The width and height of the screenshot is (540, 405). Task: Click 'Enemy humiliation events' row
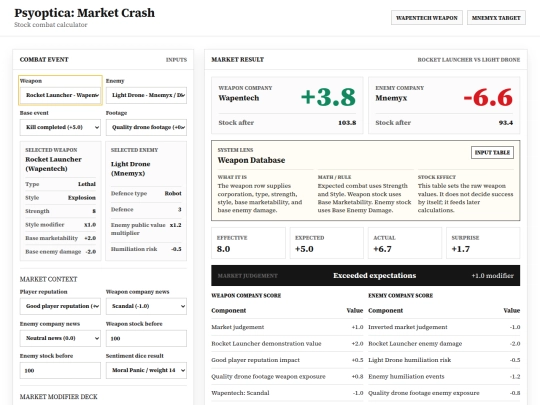click(444, 376)
